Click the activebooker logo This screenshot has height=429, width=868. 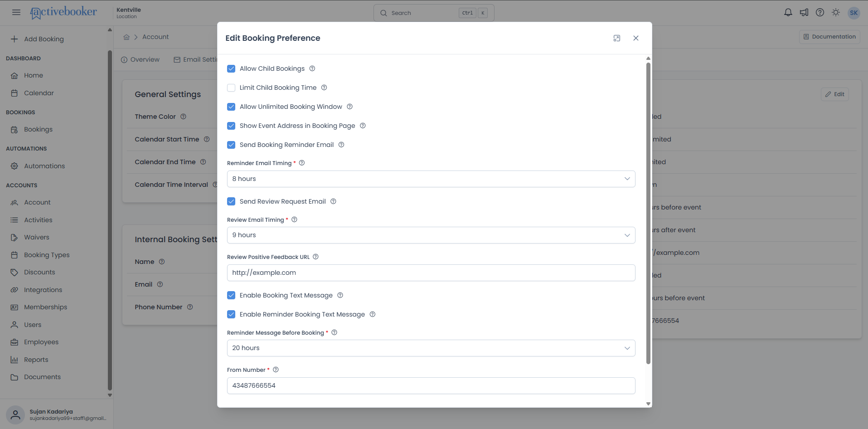[x=63, y=12]
